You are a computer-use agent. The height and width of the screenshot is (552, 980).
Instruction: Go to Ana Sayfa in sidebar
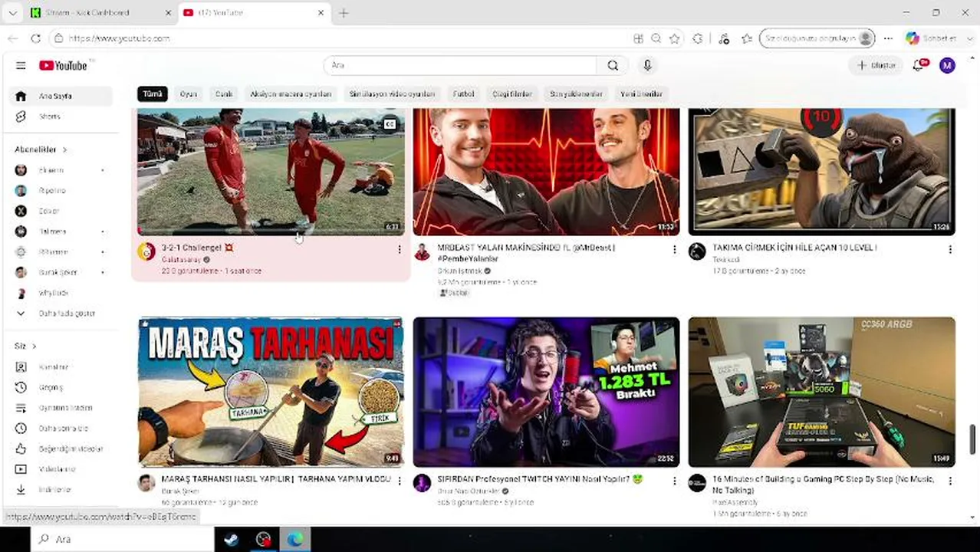tap(61, 96)
